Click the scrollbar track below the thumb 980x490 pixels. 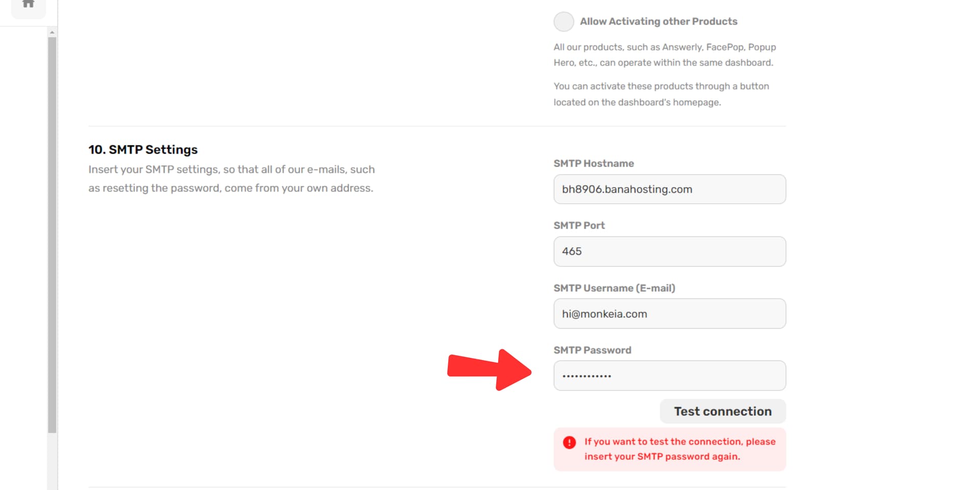[x=52, y=461]
